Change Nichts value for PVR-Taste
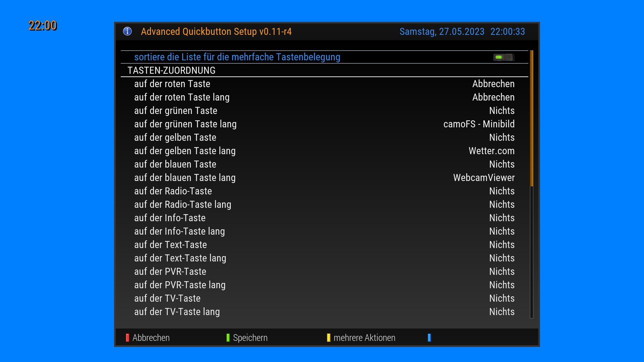Screen dimensions: 644x362 (x=502, y=271)
